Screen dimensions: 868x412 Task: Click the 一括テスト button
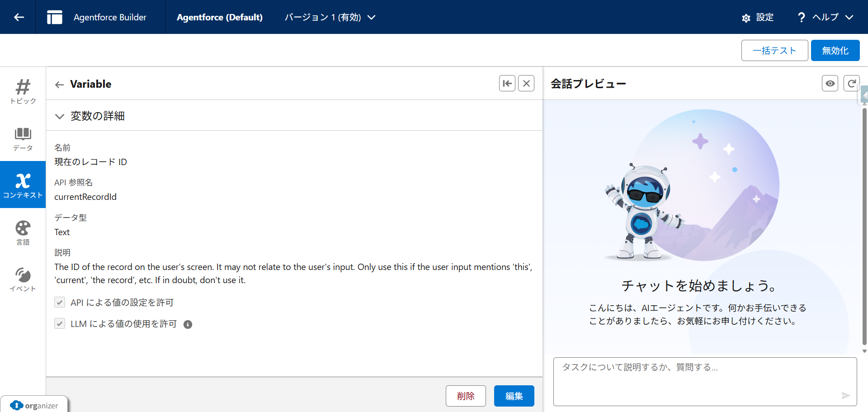[x=774, y=50]
